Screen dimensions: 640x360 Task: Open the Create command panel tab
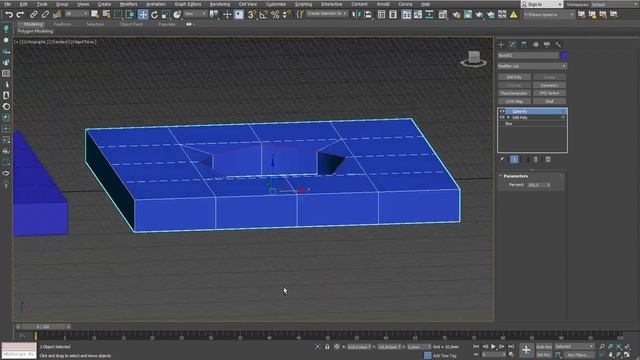(501, 44)
